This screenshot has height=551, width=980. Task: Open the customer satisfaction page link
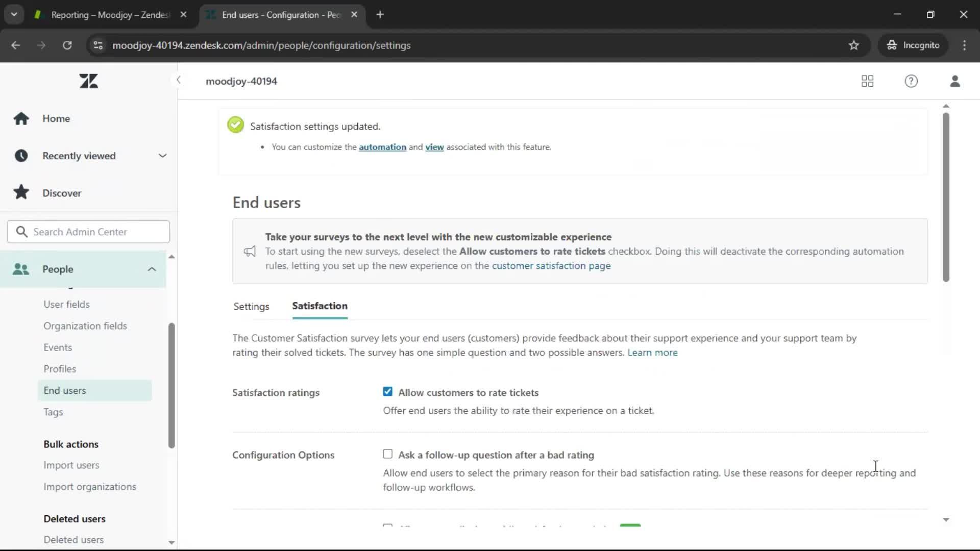pyautogui.click(x=551, y=266)
